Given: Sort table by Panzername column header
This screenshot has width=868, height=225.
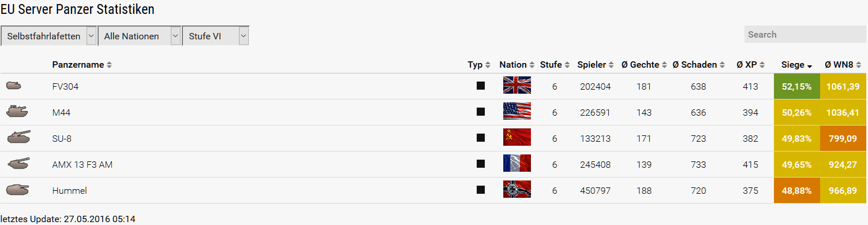Looking at the screenshot, I should 82,65.
